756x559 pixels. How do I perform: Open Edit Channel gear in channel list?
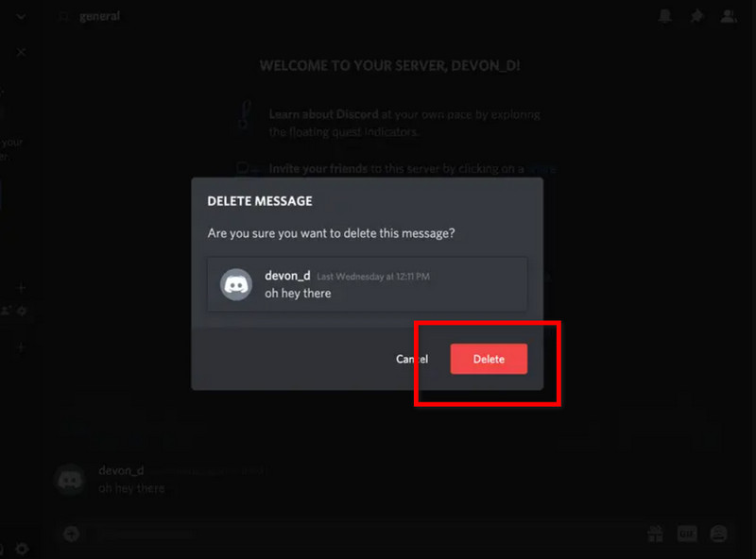21,311
